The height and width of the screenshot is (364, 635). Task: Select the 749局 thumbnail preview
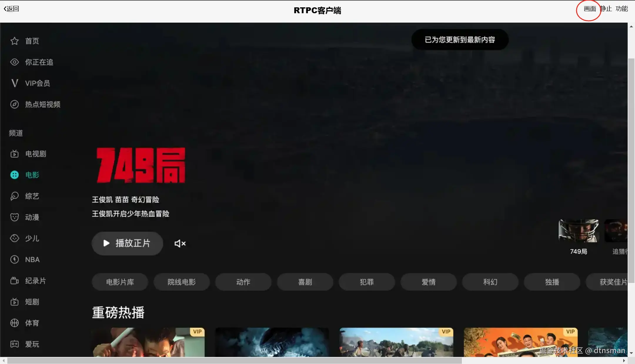[578, 231]
